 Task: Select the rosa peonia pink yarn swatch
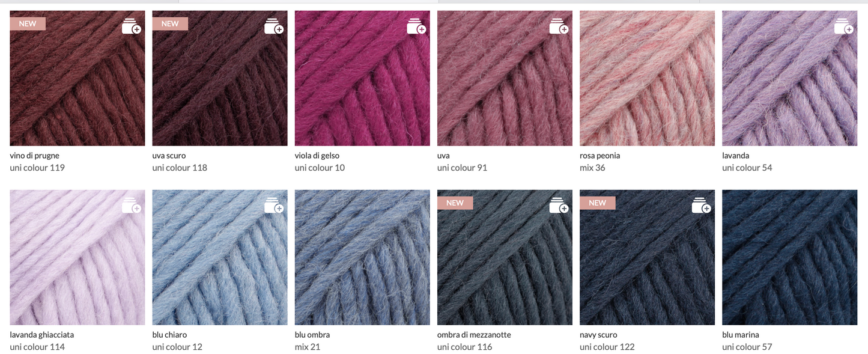(x=647, y=78)
